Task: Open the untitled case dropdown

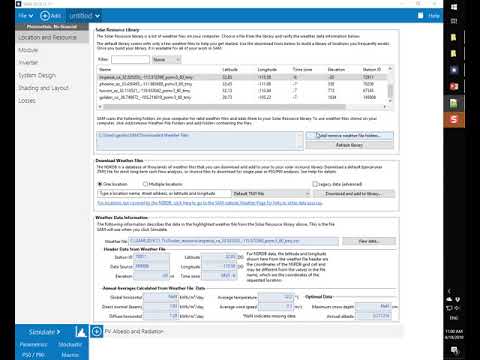Action: [x=84, y=16]
